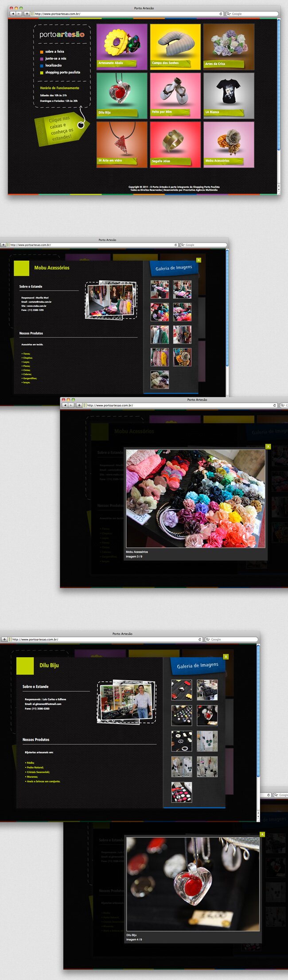Click the plus bookmark button in top homepage window
Viewport: 288px width, 980px height.
[x=27, y=14]
